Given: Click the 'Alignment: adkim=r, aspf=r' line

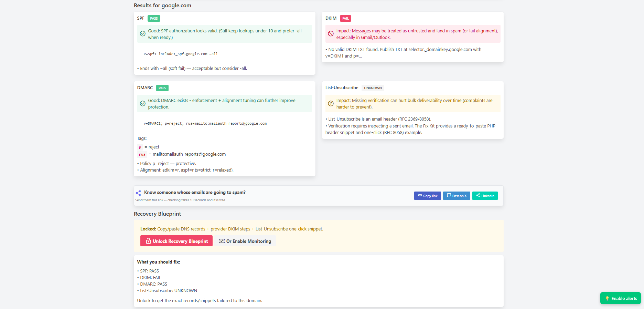Looking at the screenshot, I should coord(185,170).
